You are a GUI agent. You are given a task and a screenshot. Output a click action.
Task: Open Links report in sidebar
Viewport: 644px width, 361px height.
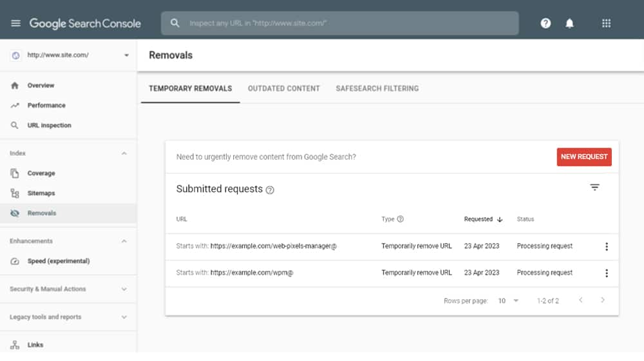click(x=35, y=345)
